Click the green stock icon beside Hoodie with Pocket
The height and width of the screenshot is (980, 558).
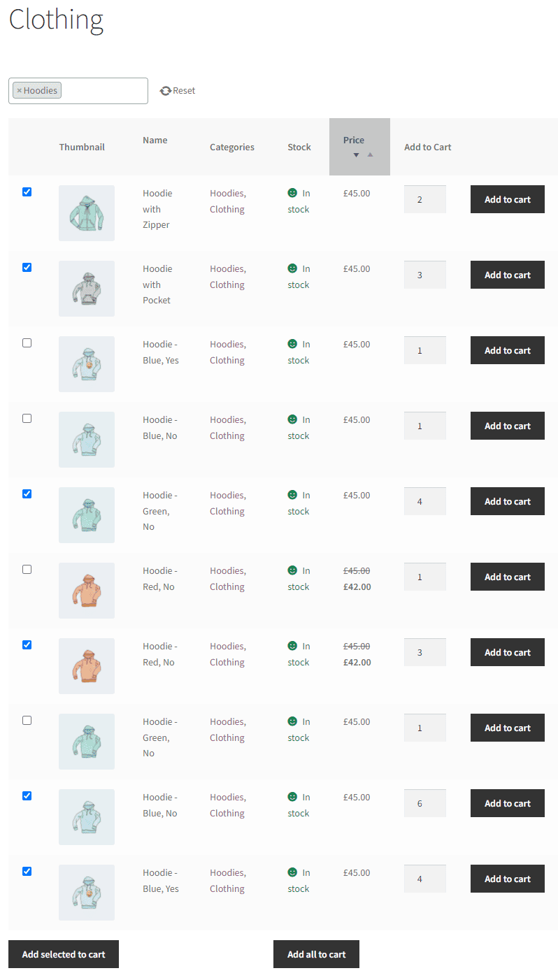click(x=292, y=268)
